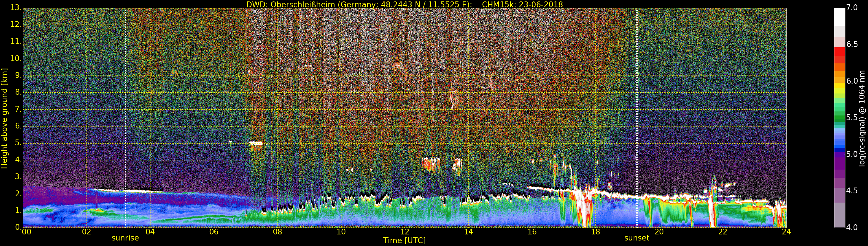The width and height of the screenshot is (868, 246).
Task: Click the '9.' tick on the height axis
Action: [x=18, y=75]
